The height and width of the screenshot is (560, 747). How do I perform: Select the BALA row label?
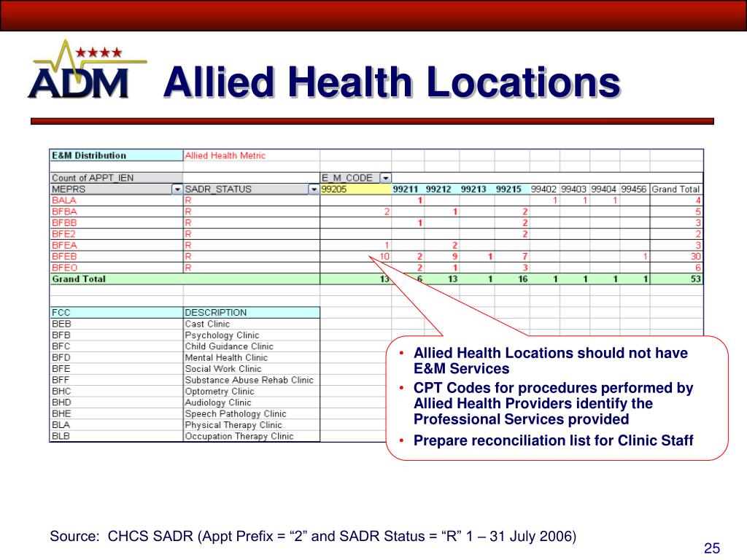point(116,201)
